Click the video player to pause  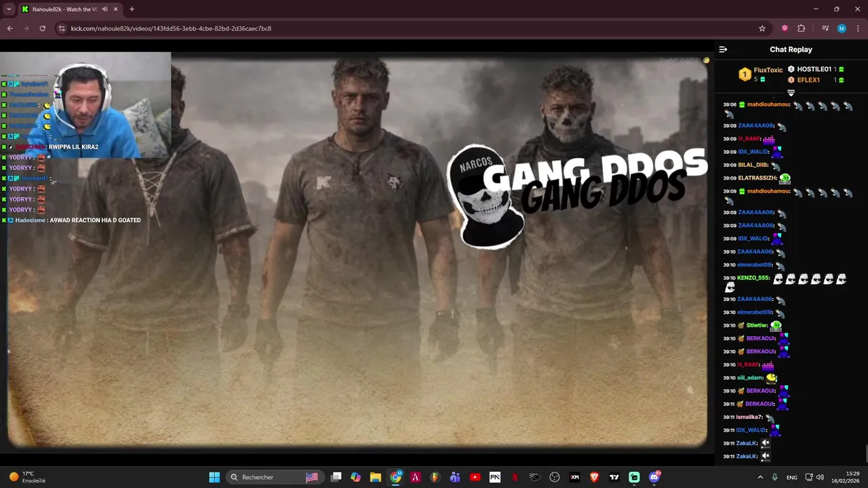357,251
